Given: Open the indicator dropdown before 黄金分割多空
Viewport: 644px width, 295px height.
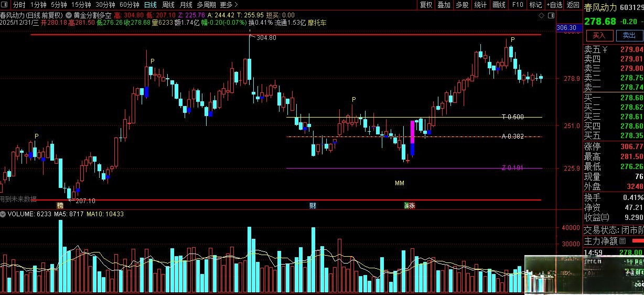Looking at the screenshot, I should (x=69, y=15).
